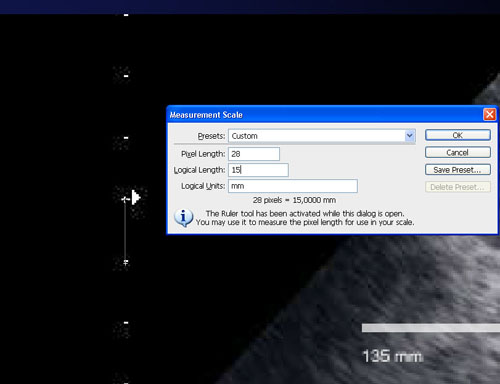
Task: Click the Logical Length input field
Action: [258, 170]
